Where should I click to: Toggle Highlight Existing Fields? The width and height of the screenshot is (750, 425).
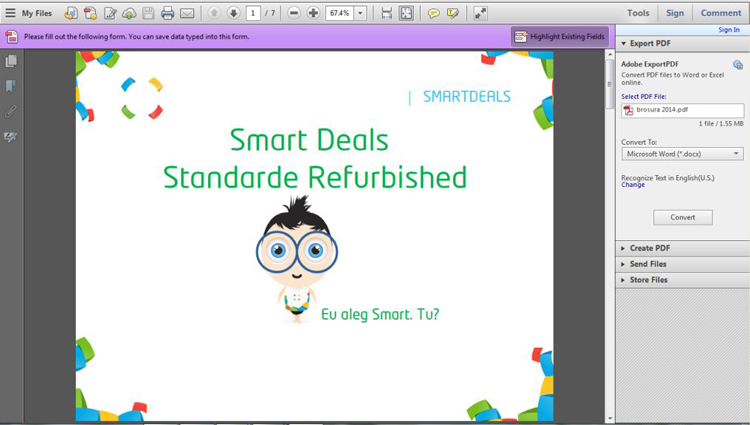click(x=560, y=36)
